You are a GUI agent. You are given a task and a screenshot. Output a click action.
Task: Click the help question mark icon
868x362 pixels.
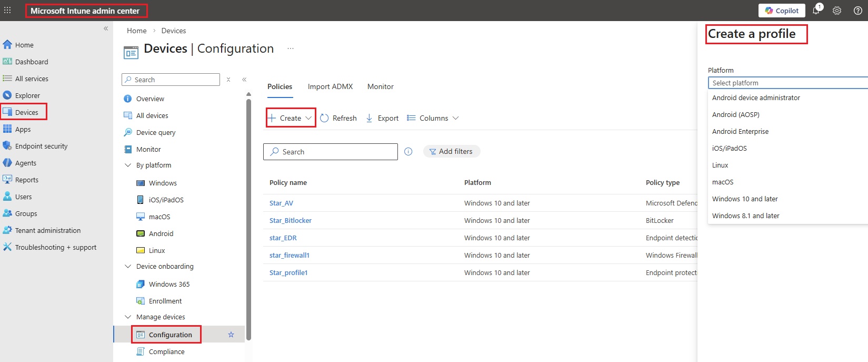coord(857,11)
